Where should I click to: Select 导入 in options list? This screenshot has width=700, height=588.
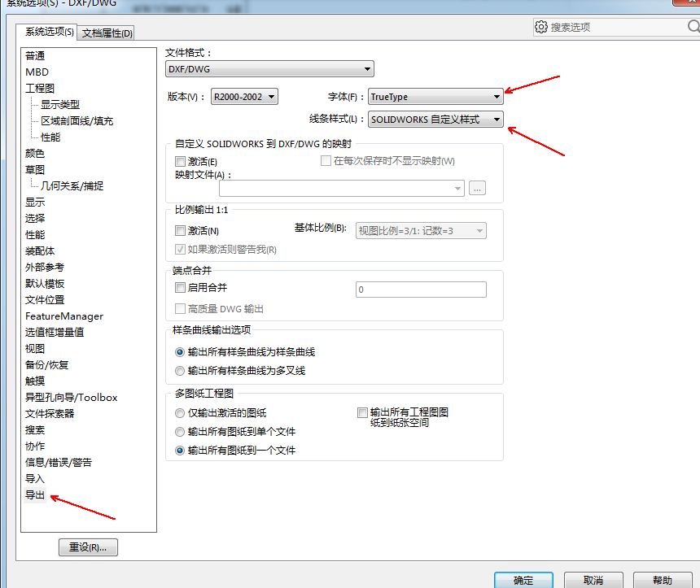pyautogui.click(x=35, y=479)
